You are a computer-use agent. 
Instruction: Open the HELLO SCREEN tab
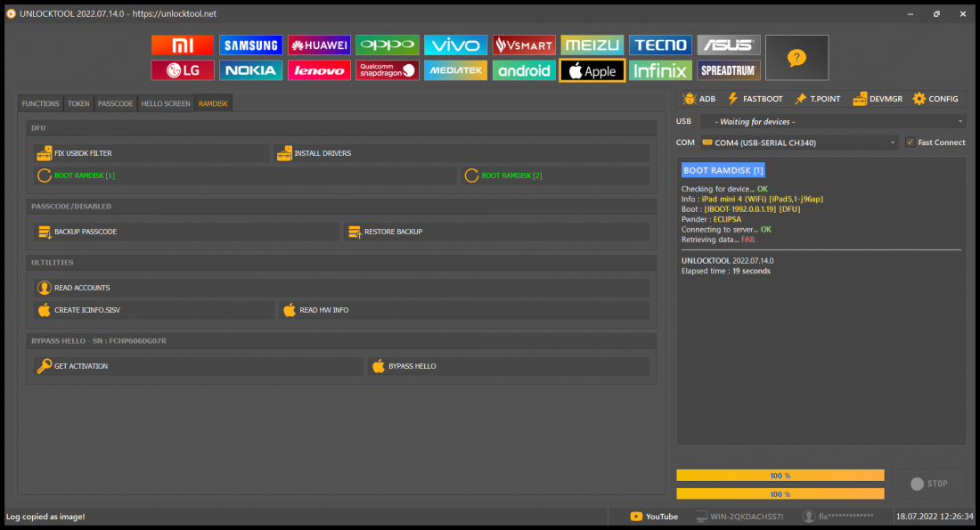pos(166,103)
